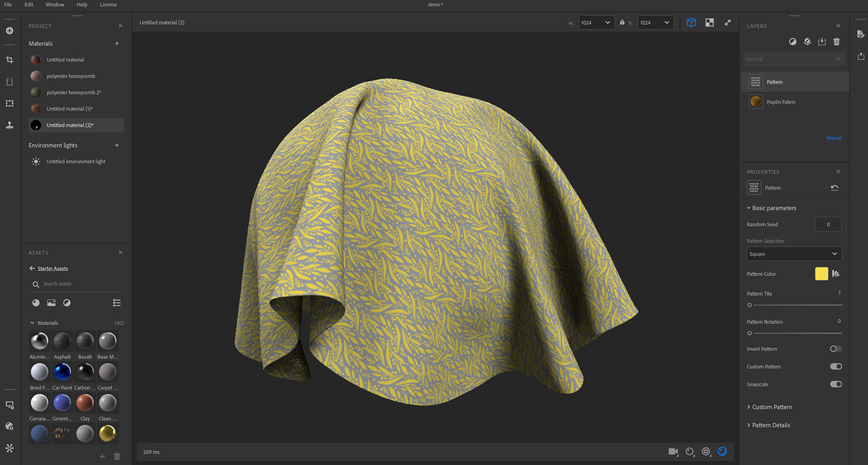Expand the Custom Pattern section
Screen dimensions: 868x465
click(x=771, y=407)
